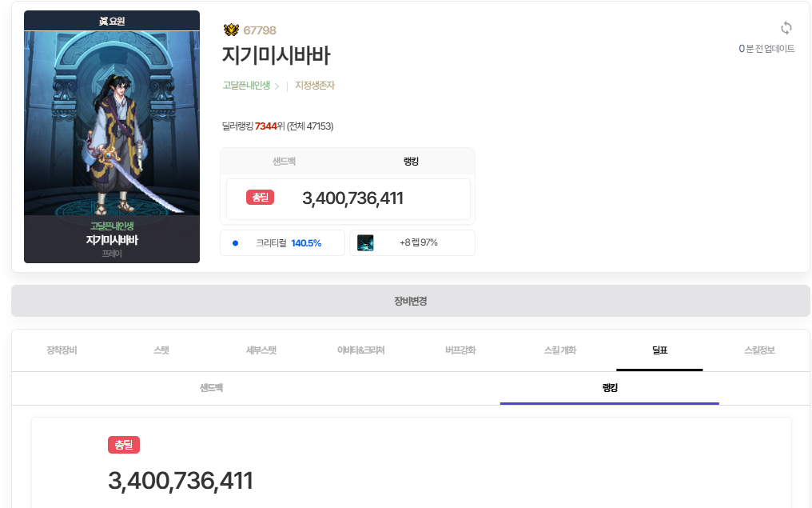Click the character portrait image
The height and width of the screenshot is (508, 812).
coord(112,128)
